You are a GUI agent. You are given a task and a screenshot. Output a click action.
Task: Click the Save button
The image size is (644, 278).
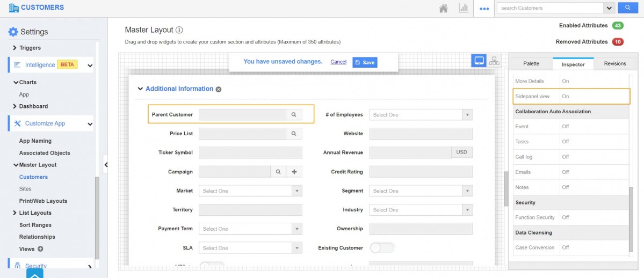click(x=365, y=62)
